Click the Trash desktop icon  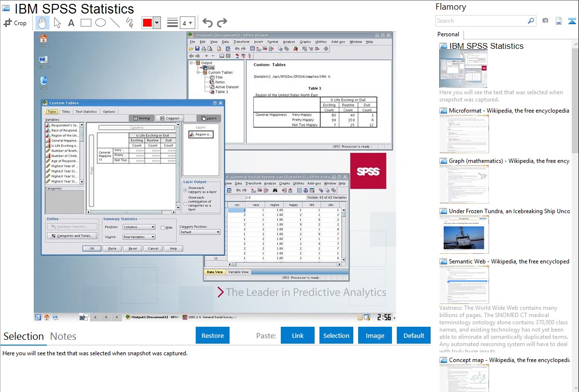click(43, 83)
